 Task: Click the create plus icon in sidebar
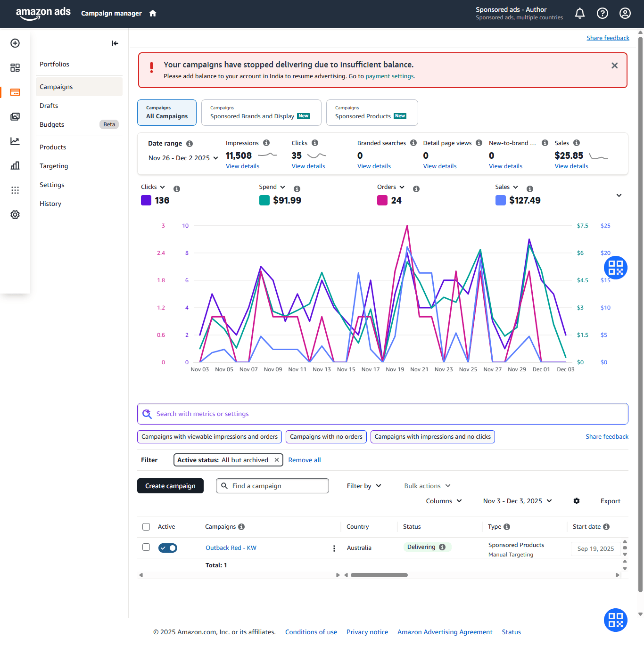[x=15, y=43]
